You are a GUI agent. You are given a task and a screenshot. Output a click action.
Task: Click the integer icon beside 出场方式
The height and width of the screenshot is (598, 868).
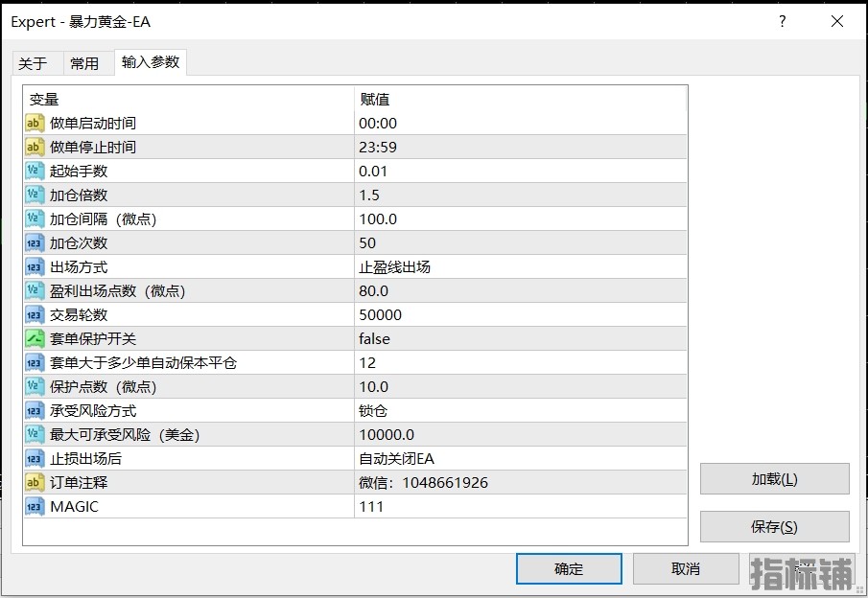[35, 267]
